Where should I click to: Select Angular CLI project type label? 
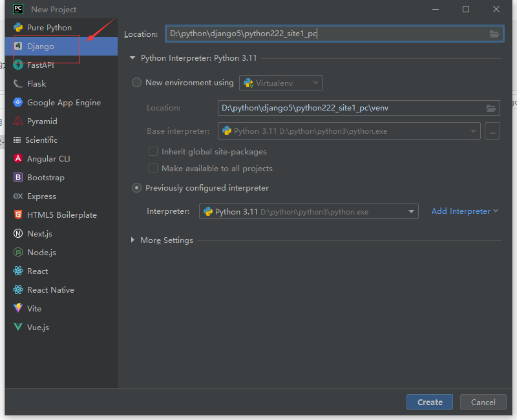tap(48, 158)
